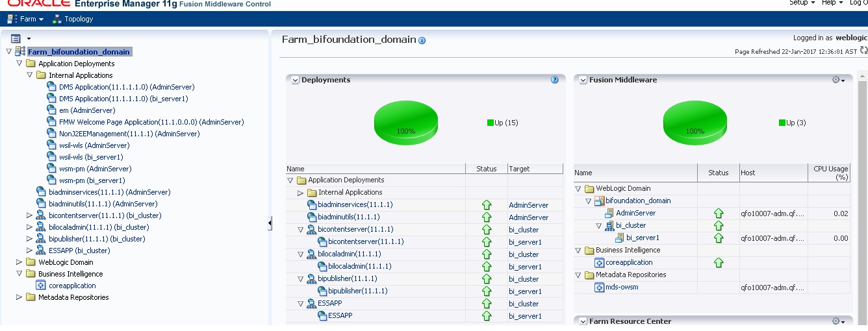The width and height of the screenshot is (868, 331).
Task: Click Status column header in Deployments table
Action: 487,169
